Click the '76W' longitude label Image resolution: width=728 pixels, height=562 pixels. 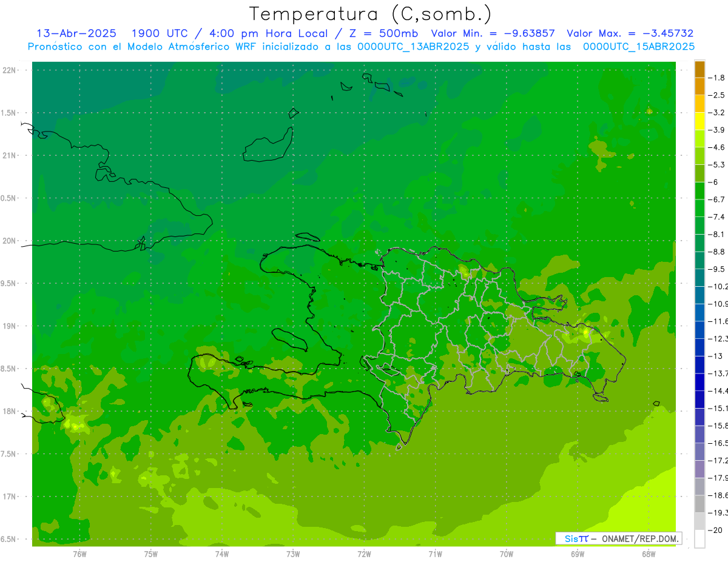click(x=79, y=554)
